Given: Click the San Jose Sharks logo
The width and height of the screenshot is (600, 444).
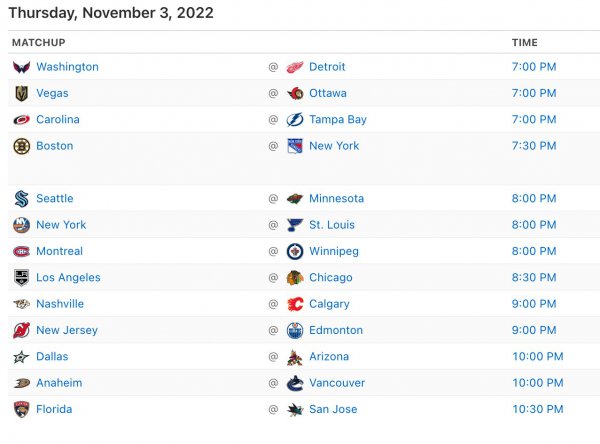Looking at the screenshot, I should click(294, 409).
